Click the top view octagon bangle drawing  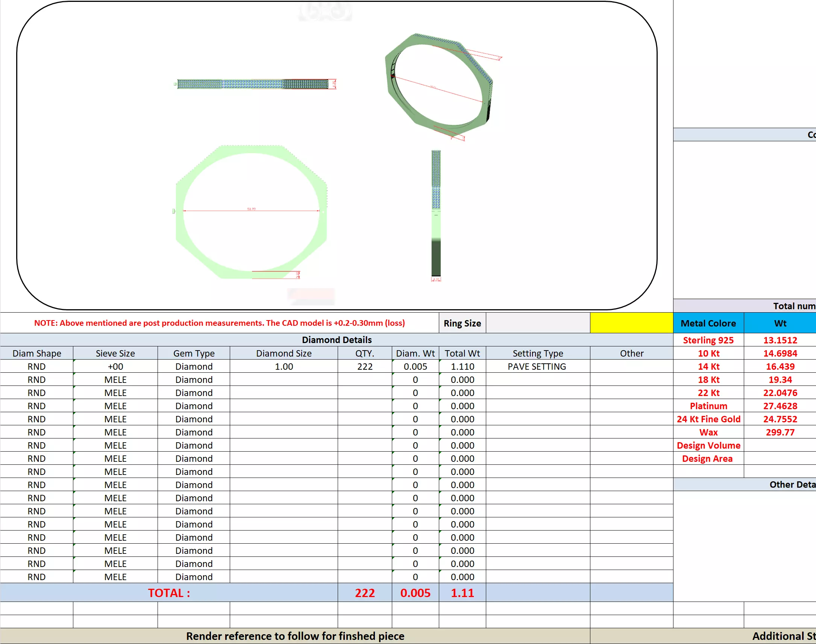[x=251, y=212]
